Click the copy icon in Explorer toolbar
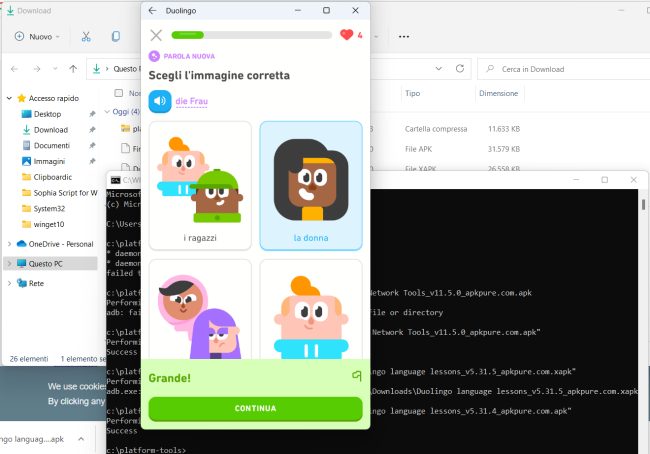This screenshot has width=650, height=454. tap(116, 36)
